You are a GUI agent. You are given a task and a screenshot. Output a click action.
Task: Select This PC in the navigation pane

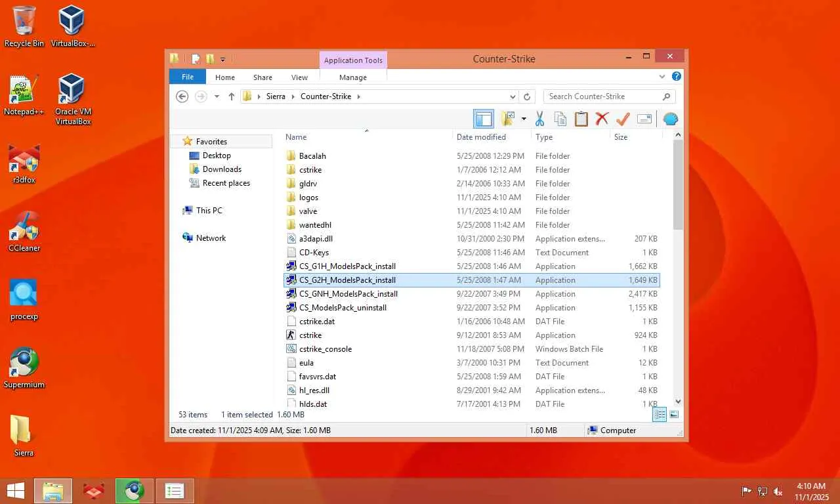click(x=209, y=211)
